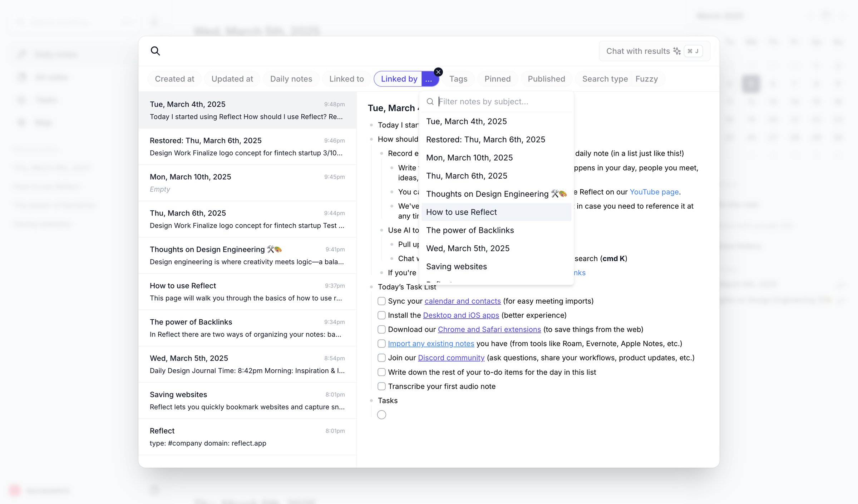Open the 'YouTube page' link
The width and height of the screenshot is (858, 504).
654,192
